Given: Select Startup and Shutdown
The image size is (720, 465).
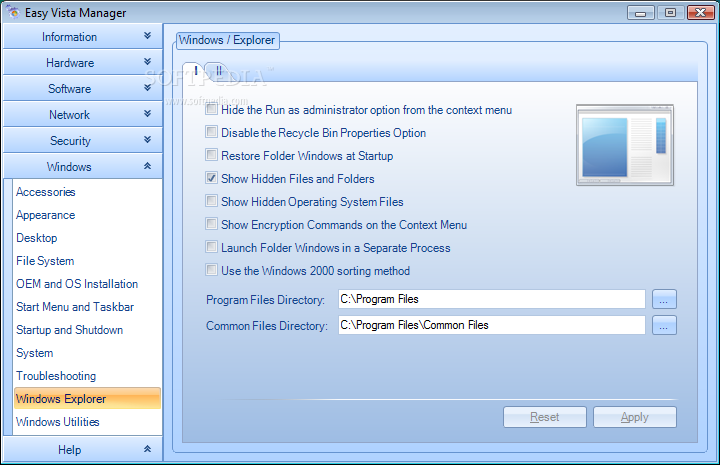Looking at the screenshot, I should click(69, 330).
